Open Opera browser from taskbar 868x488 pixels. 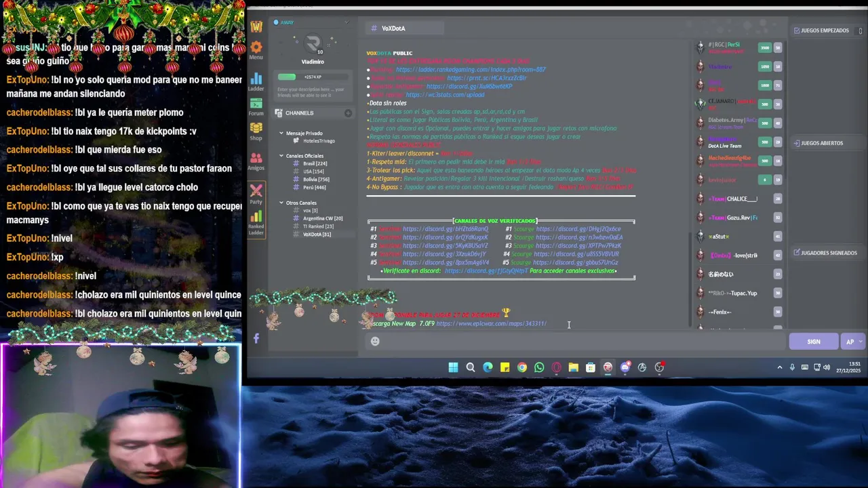tap(556, 367)
